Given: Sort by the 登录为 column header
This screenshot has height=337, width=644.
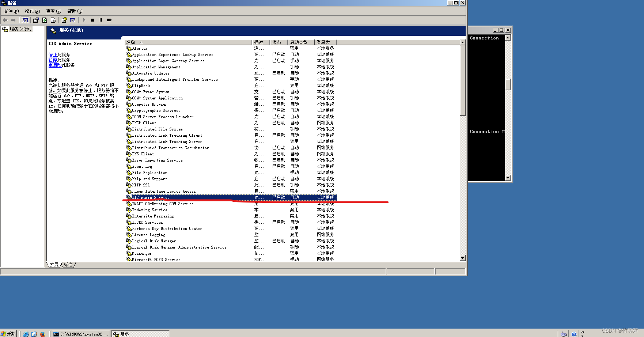Looking at the screenshot, I should [x=325, y=42].
